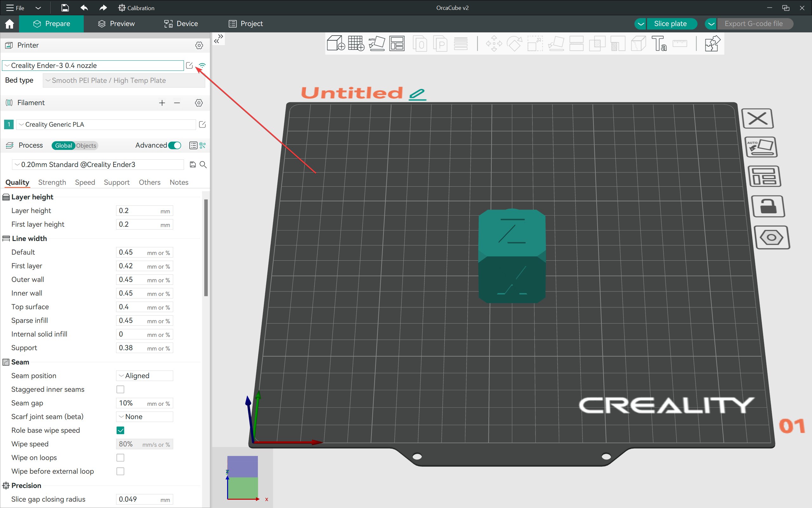Toggle the Advanced mode switch
812x508 pixels.
coord(175,145)
